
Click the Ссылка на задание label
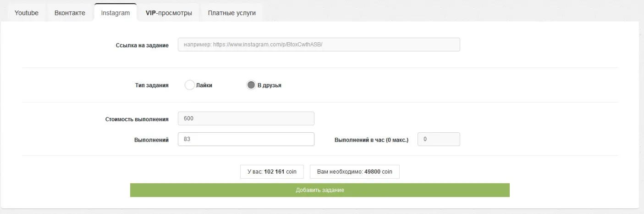142,45
